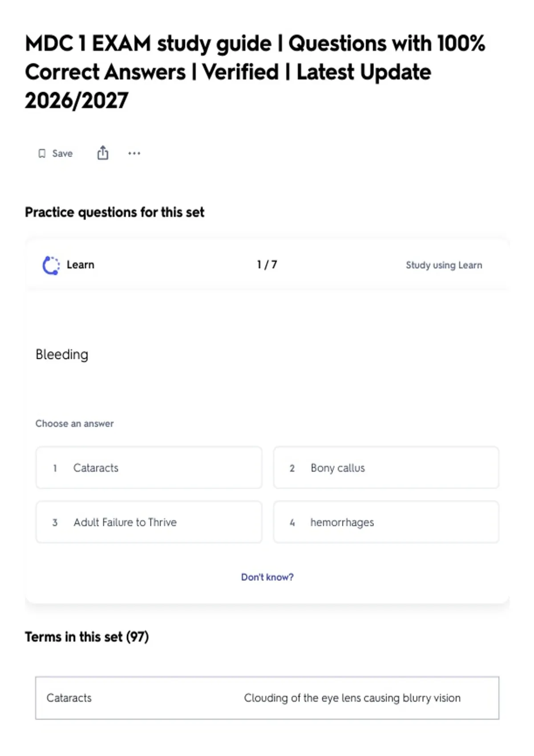The height and width of the screenshot is (756, 534).
Task: Click the Terms in this set heading
Action: point(87,637)
